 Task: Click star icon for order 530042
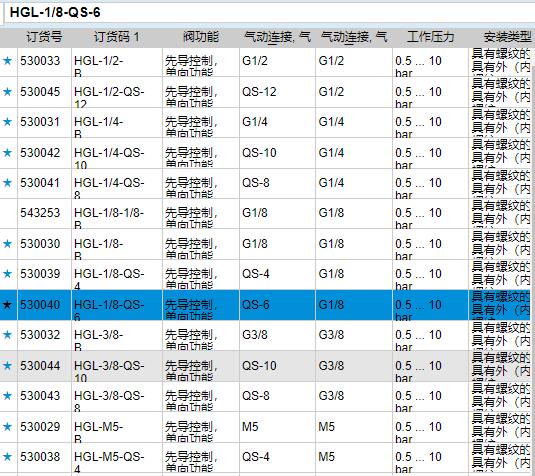point(8,153)
